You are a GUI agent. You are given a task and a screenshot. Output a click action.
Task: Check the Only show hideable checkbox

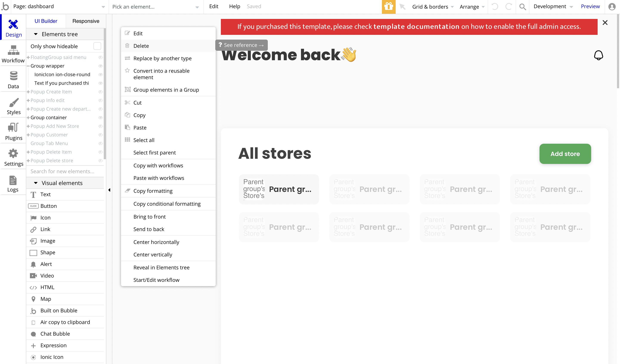(x=97, y=46)
